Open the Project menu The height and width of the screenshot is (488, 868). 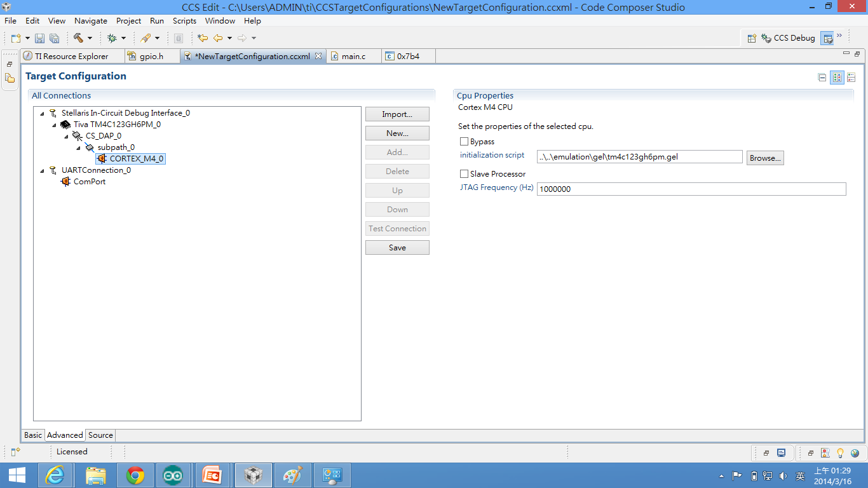[x=129, y=21]
